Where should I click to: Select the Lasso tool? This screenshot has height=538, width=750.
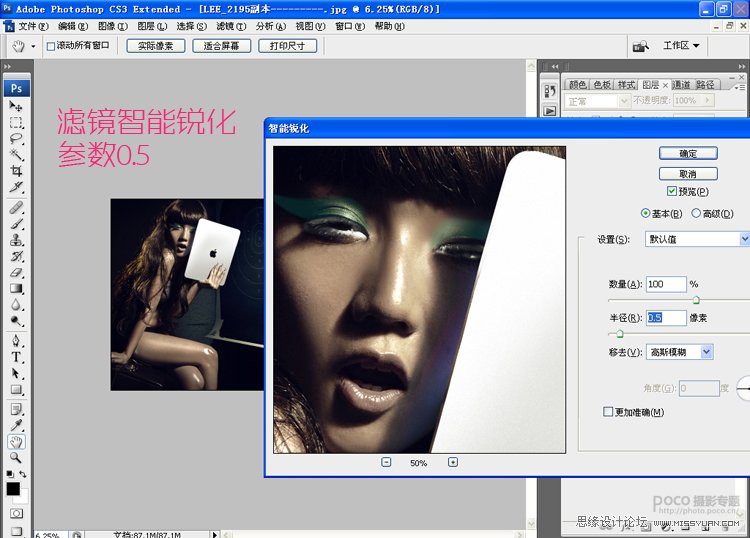[16, 139]
